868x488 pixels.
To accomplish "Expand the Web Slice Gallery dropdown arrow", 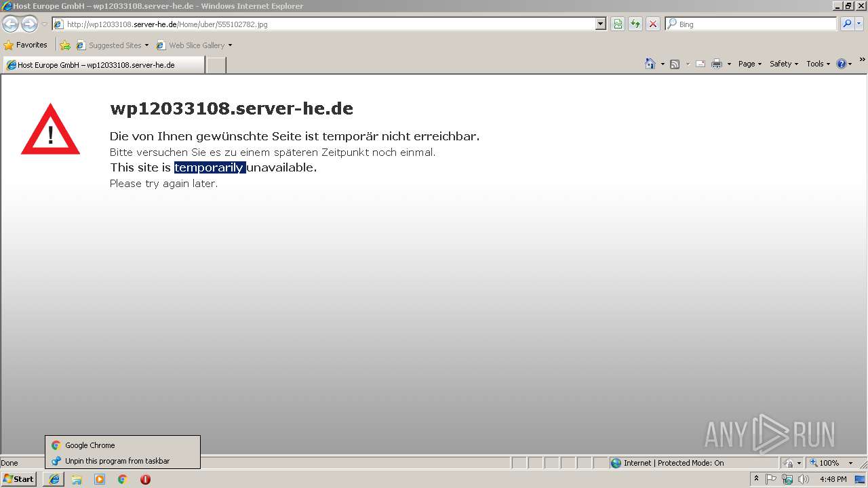I will pyautogui.click(x=230, y=45).
